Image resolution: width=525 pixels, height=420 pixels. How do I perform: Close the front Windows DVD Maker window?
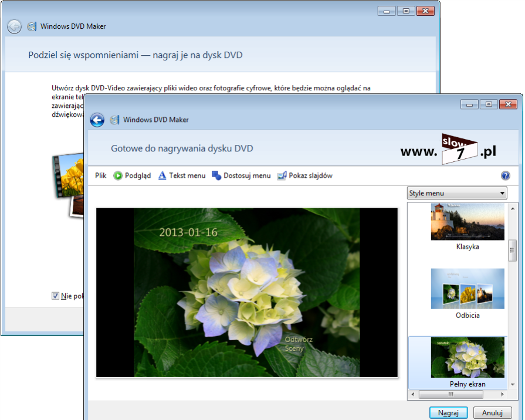[508, 104]
